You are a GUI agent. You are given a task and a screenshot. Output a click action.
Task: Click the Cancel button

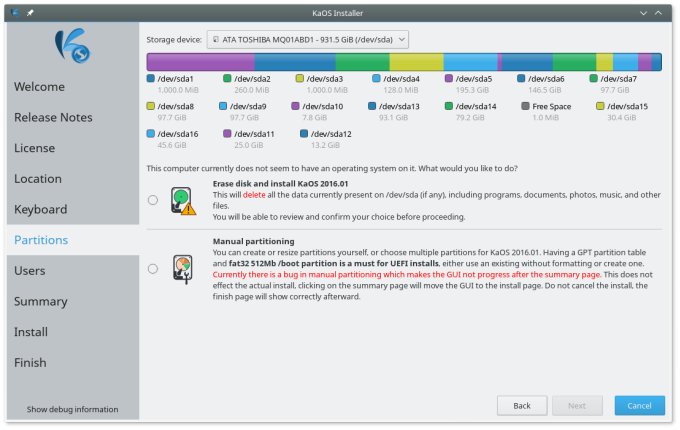point(639,406)
